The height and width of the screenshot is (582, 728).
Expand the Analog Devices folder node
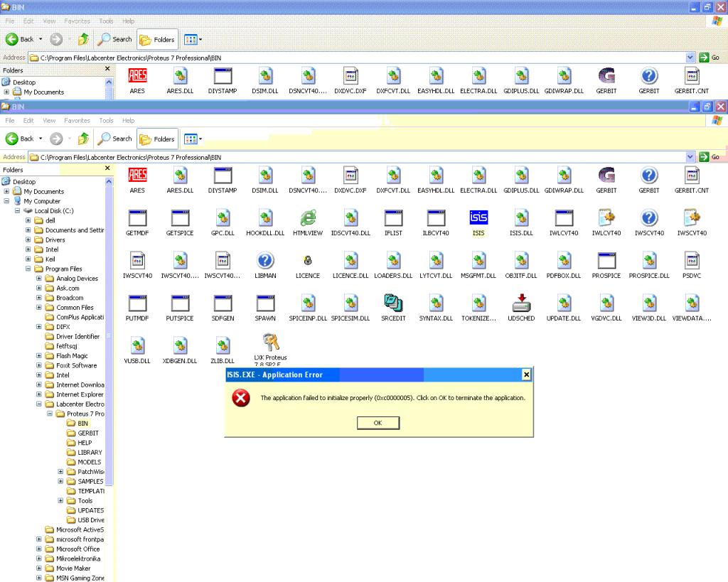click(39, 279)
